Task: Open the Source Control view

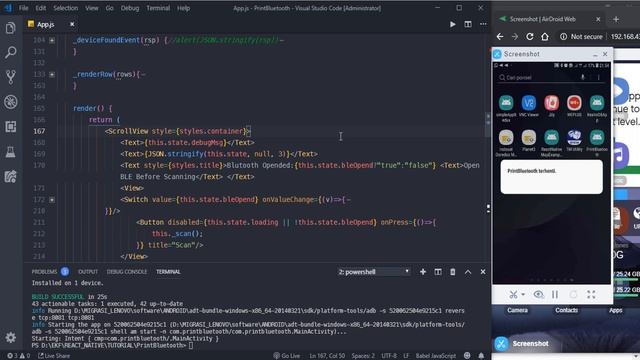Action: [x=11, y=77]
